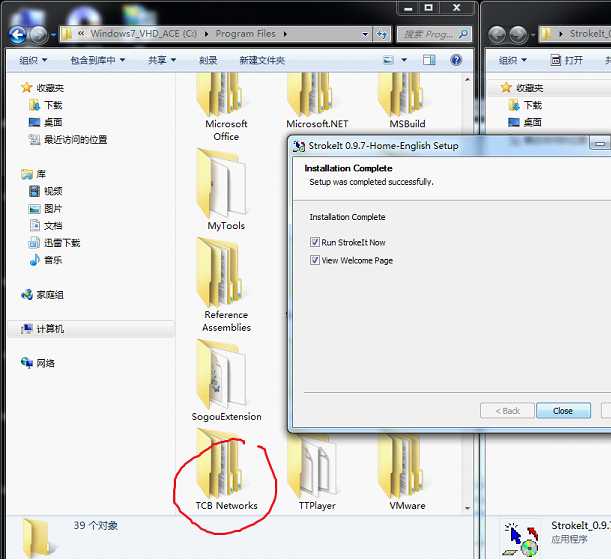Viewport: 611px width, 560px height.
Task: Click 新建文件夹 in the toolbar
Action: (x=262, y=60)
